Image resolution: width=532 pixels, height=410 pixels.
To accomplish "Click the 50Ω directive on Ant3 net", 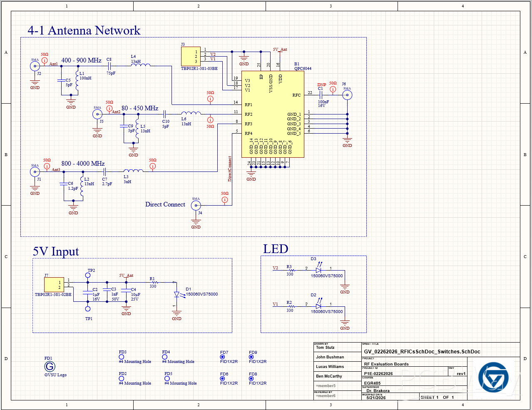I will (x=47, y=166).
